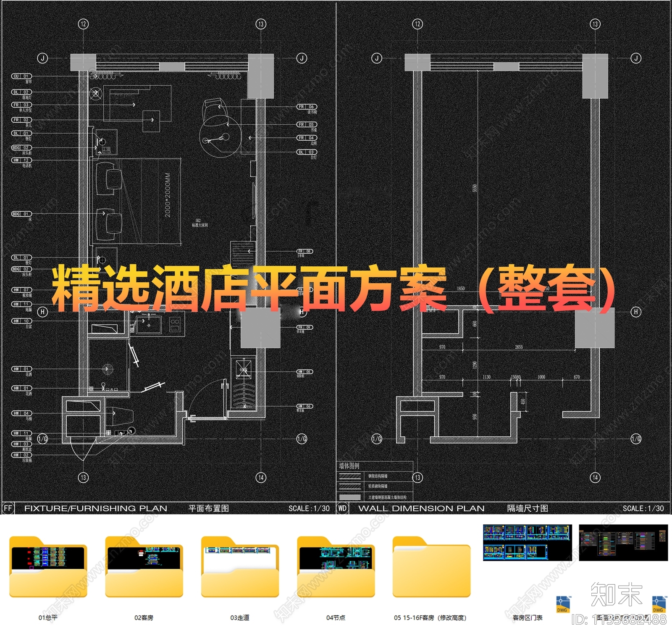Select the rightmost dark DWG drawing thumbnail

(623, 542)
